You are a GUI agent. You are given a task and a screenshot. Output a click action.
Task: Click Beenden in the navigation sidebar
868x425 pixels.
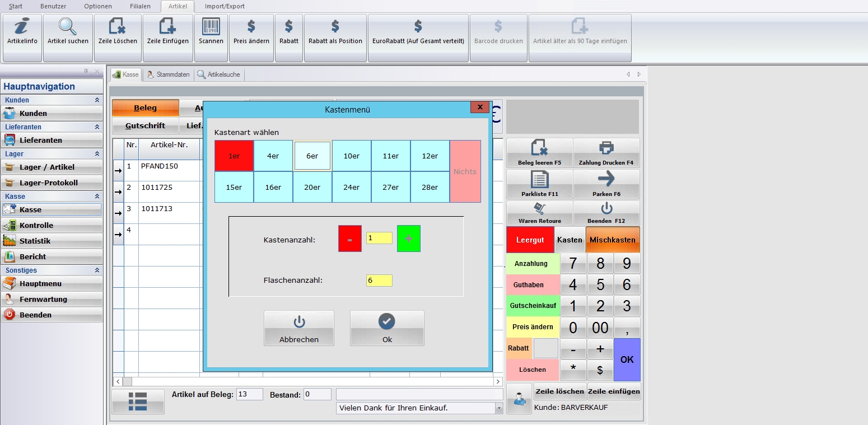(x=52, y=315)
